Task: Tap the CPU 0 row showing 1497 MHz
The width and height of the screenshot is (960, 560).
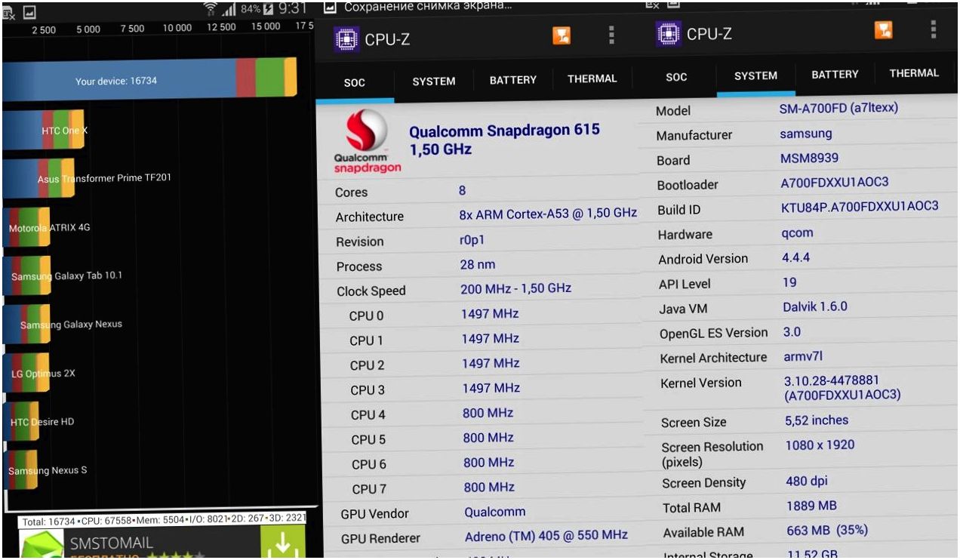Action: (x=481, y=315)
